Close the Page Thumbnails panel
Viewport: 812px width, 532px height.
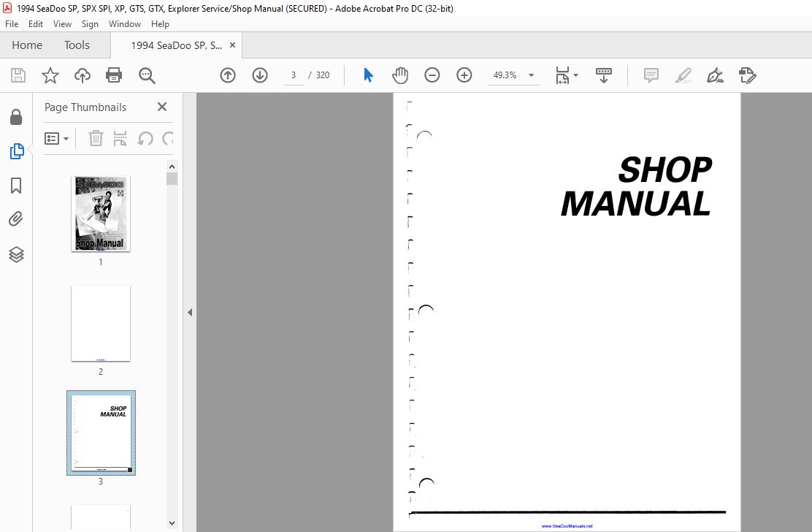click(162, 107)
